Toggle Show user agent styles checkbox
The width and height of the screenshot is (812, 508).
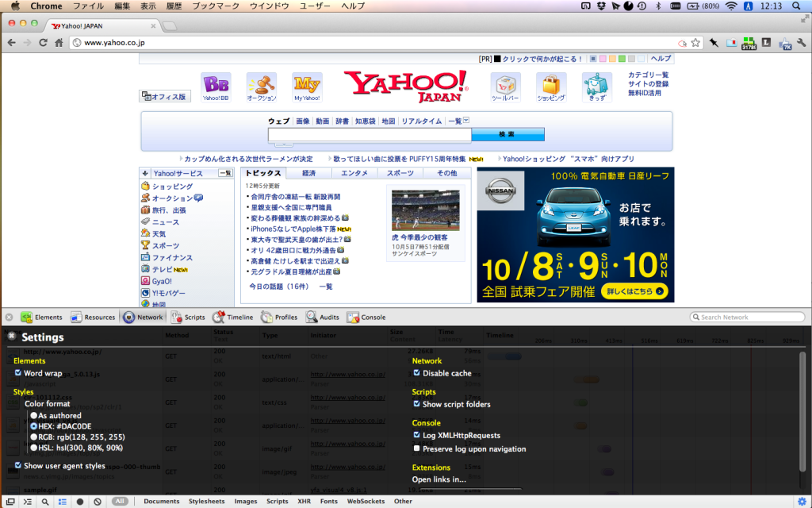click(18, 465)
